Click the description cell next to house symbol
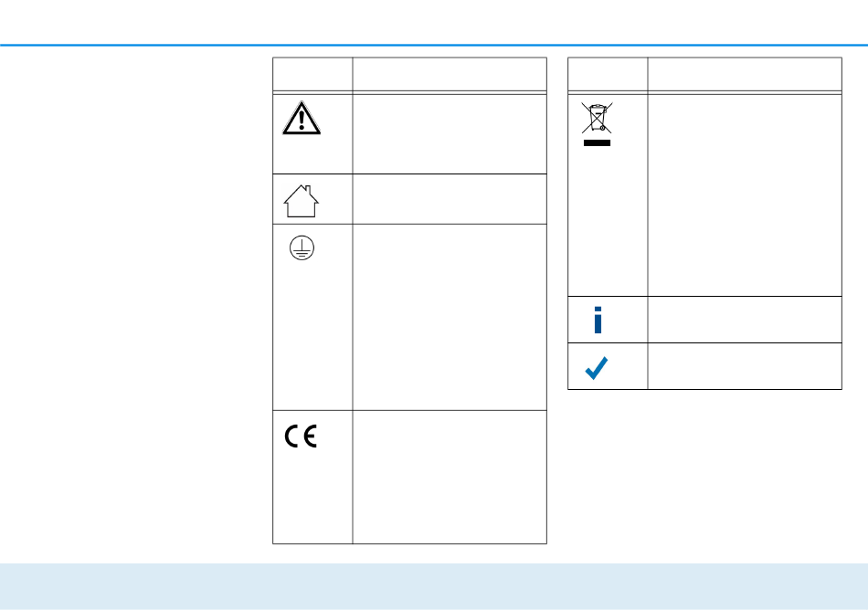Viewport: 868px width, 610px height. (449, 199)
